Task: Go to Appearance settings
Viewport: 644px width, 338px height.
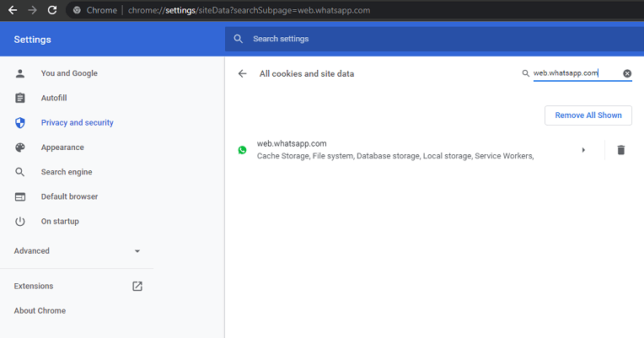Action: coord(62,148)
